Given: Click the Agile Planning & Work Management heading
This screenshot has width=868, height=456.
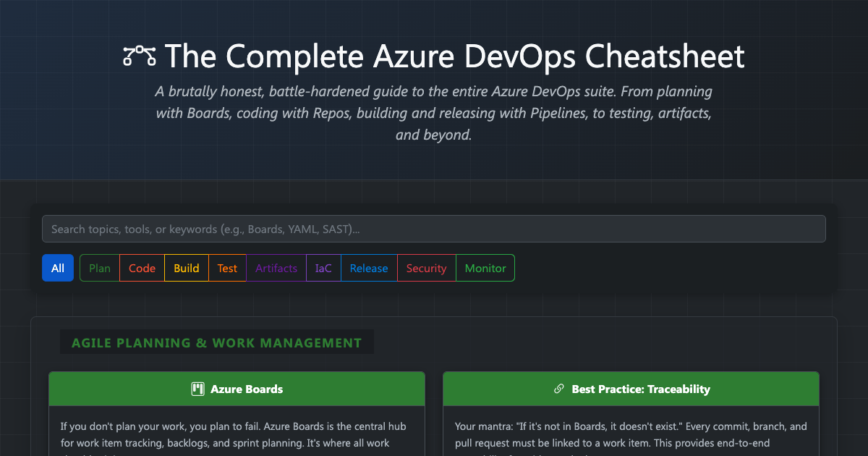Looking at the screenshot, I should tap(216, 342).
